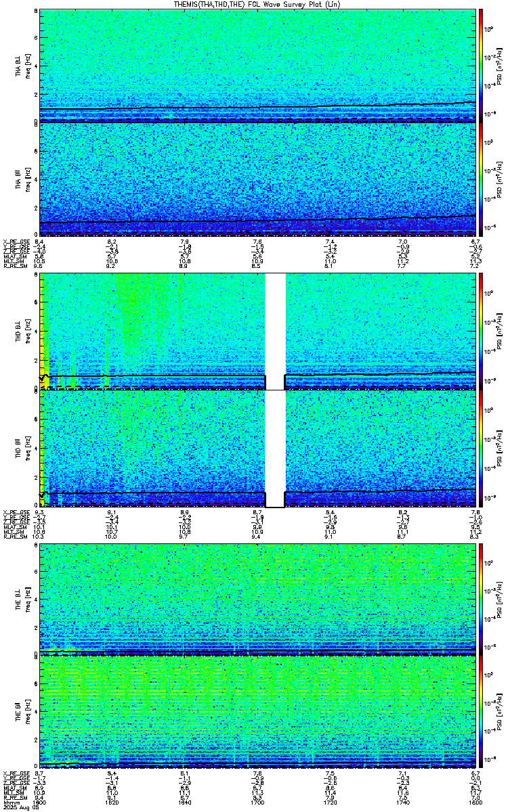Viewport: 508px width, 812px height.
Task: Click the PSD color bar beside THE BL panel
Action: [x=481, y=599]
